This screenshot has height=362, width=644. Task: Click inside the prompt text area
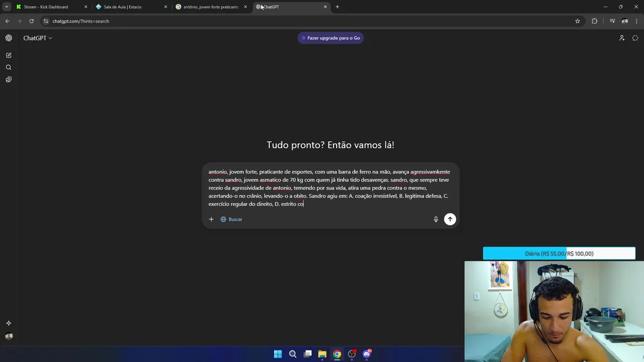[x=330, y=188]
